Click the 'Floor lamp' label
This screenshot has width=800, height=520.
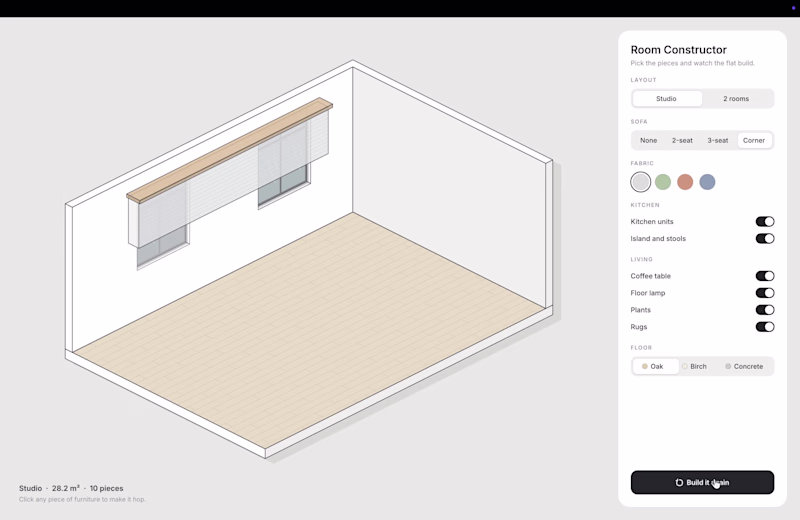coord(648,293)
